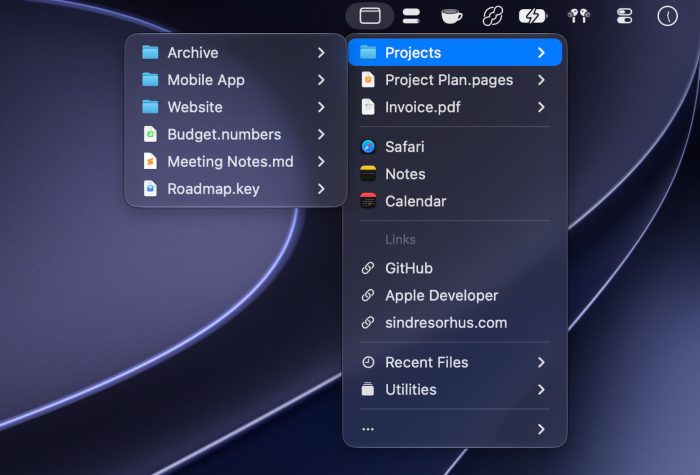Screen dimensions: 700x475
Task: Launch Safari from the menu
Action: tap(455, 146)
